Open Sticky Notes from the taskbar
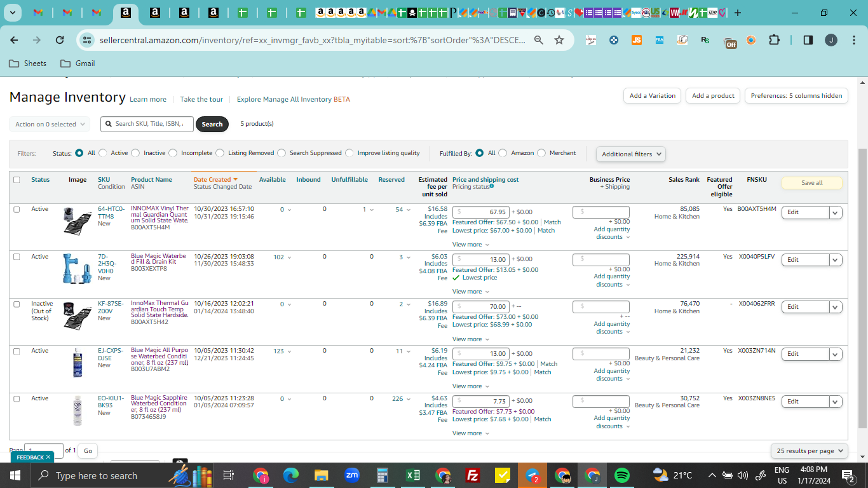This screenshot has height=488, width=868. [503, 475]
